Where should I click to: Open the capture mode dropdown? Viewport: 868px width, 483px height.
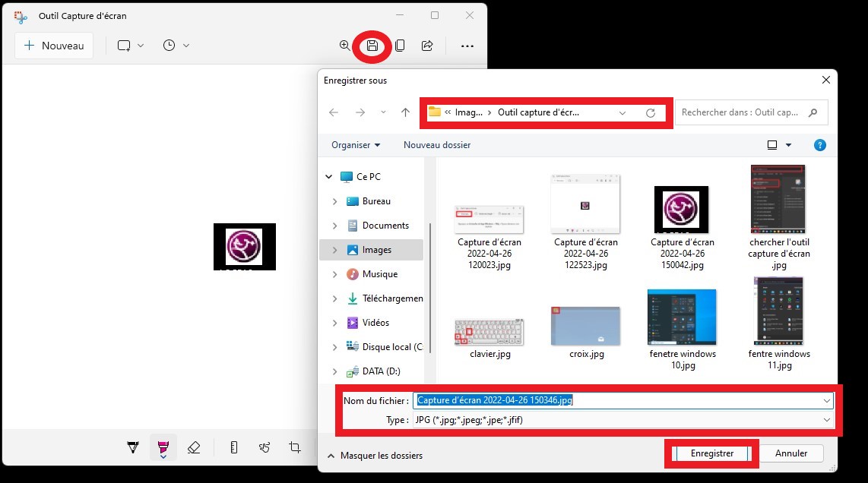coord(130,46)
